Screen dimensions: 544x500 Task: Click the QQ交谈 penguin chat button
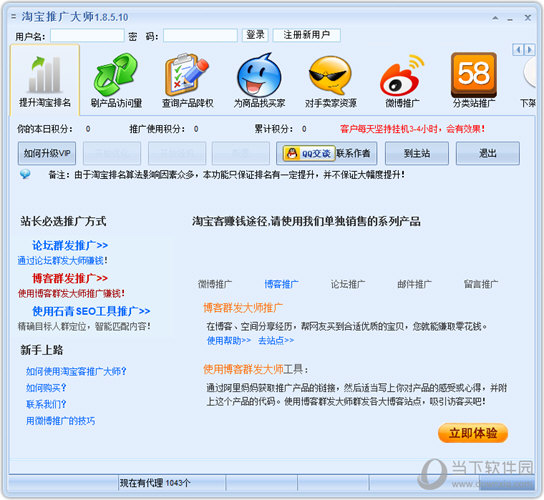coord(309,153)
